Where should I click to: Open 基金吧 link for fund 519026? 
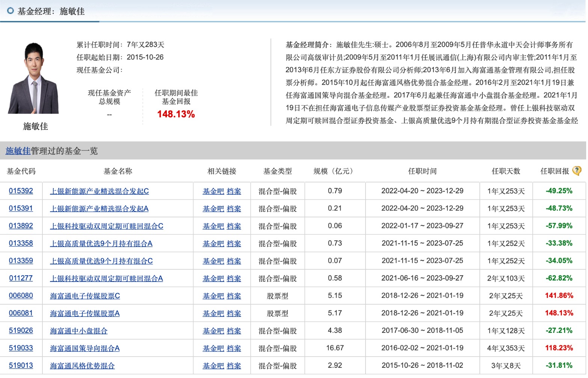[213, 331]
